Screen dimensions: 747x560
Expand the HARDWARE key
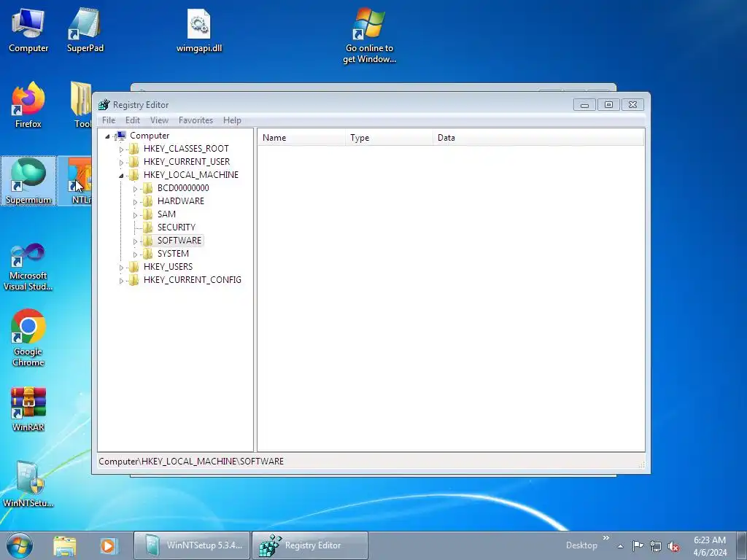(135, 202)
